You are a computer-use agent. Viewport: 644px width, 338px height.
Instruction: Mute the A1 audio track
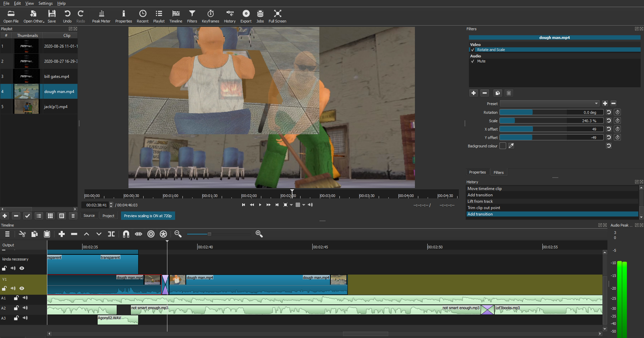coord(25,298)
